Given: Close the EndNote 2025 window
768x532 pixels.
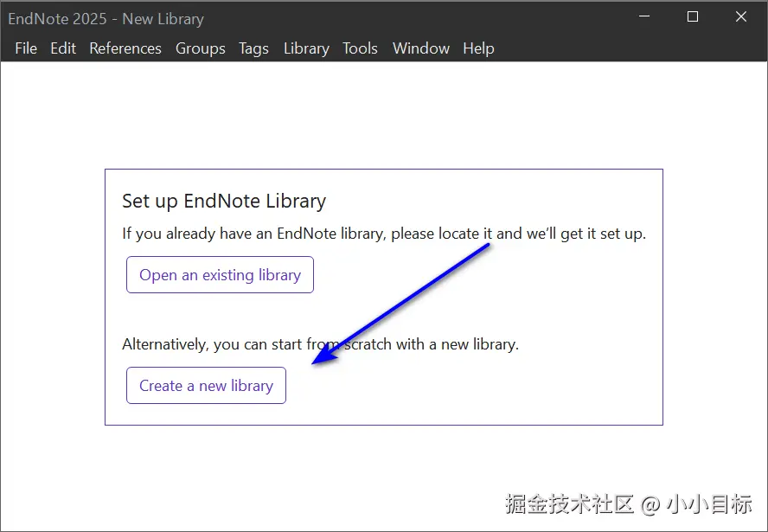Looking at the screenshot, I should click(741, 16).
